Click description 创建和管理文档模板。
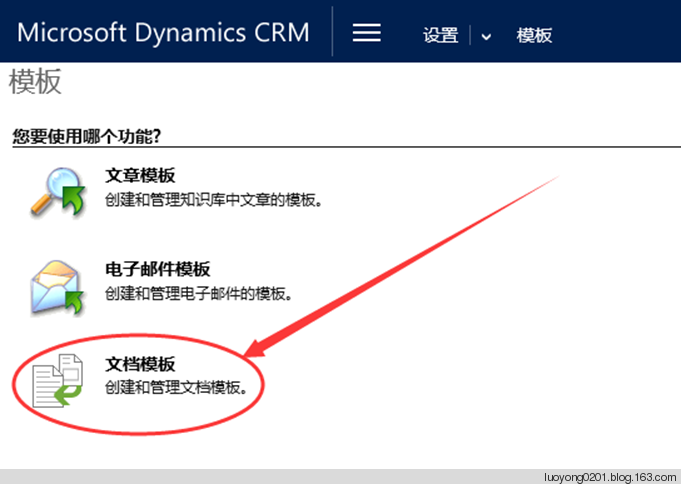This screenshot has height=484, width=681. 176,388
